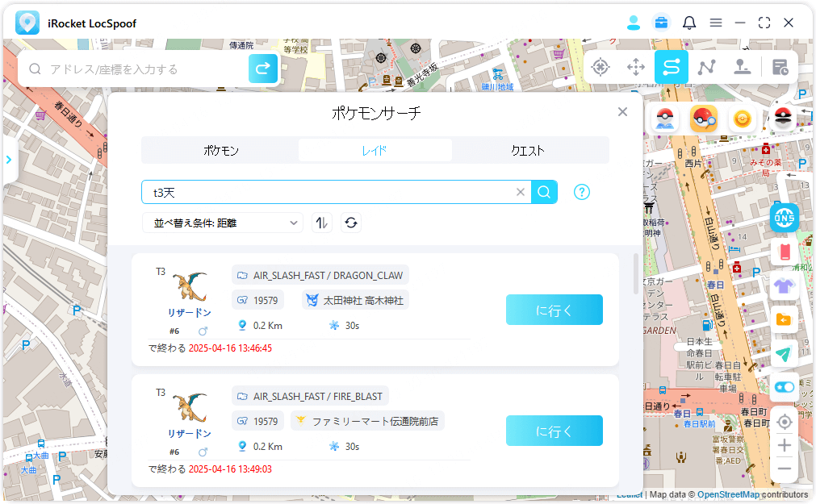The image size is (816, 504).
Task: Click the ファミリーマート伝通院前店 gym label
Action: click(367, 421)
